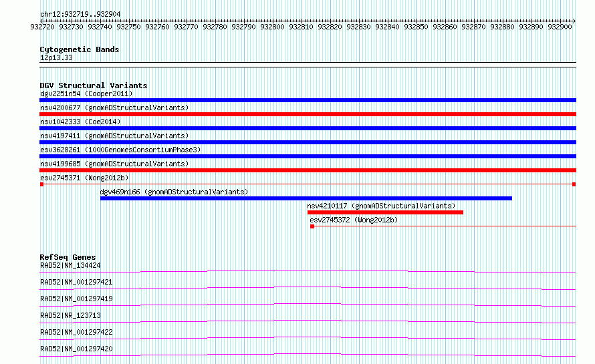Viewport: 595px width, 364px height.
Task: Open the RAD52|NM_134424 transcript
Action: click(x=70, y=265)
